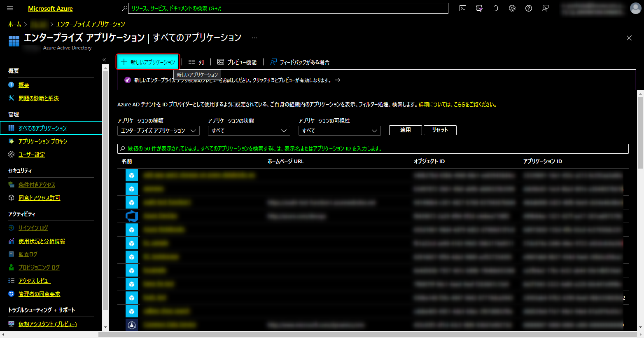
Task: Collapse the left navigation pane chevrons
Action: pyautogui.click(x=104, y=60)
